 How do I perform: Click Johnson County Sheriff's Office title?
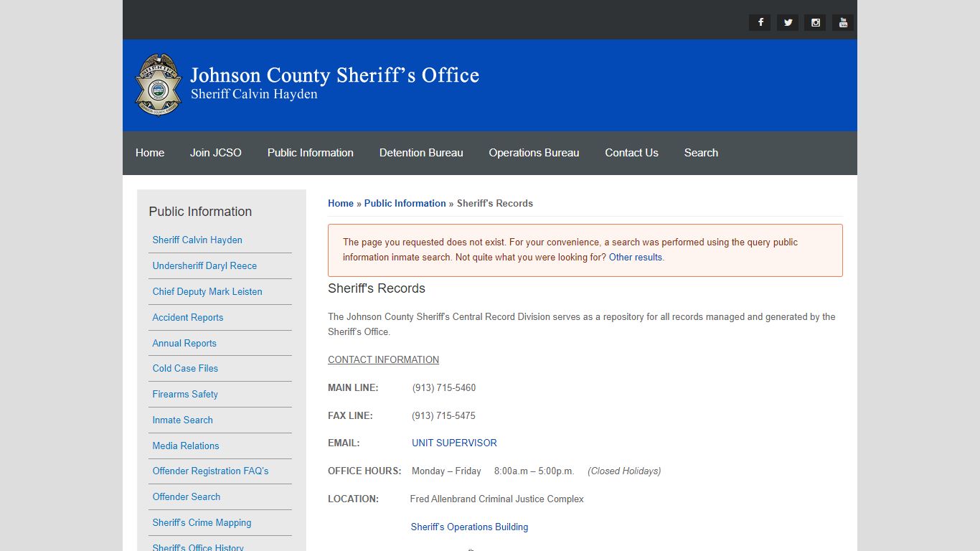tap(334, 75)
